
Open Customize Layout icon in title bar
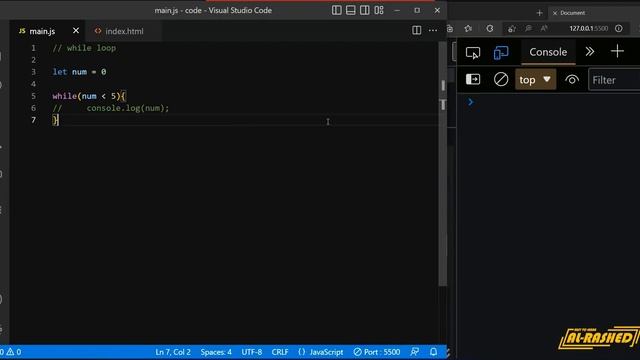[379, 10]
